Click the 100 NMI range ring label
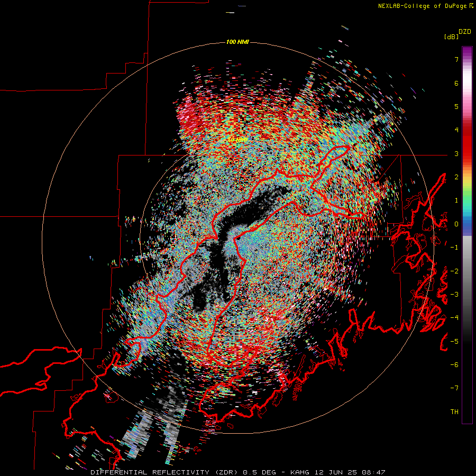 (x=237, y=42)
